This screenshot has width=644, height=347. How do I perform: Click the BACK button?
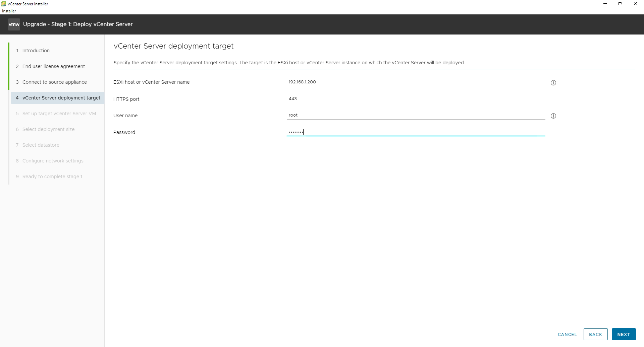point(595,334)
